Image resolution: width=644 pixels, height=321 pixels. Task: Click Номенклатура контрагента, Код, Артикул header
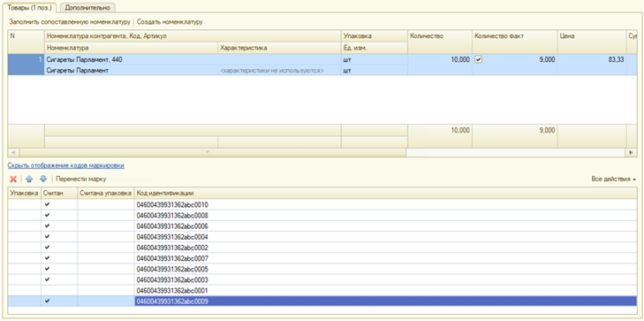pos(193,36)
